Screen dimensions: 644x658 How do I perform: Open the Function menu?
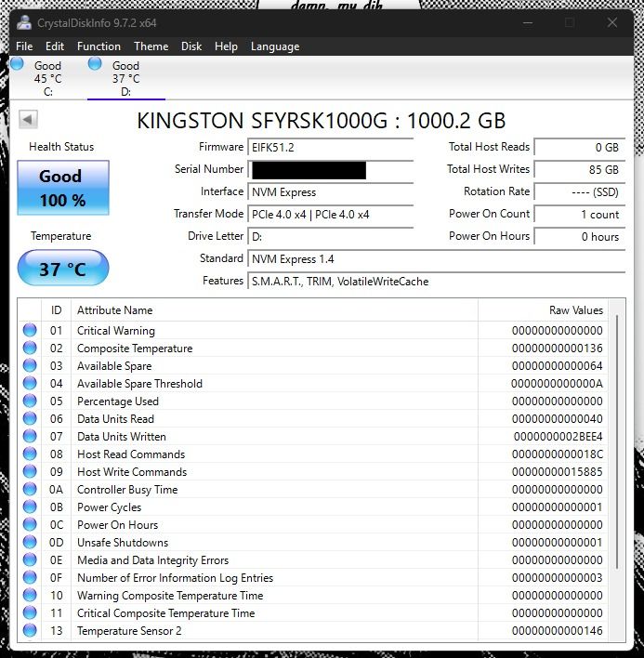[99, 46]
